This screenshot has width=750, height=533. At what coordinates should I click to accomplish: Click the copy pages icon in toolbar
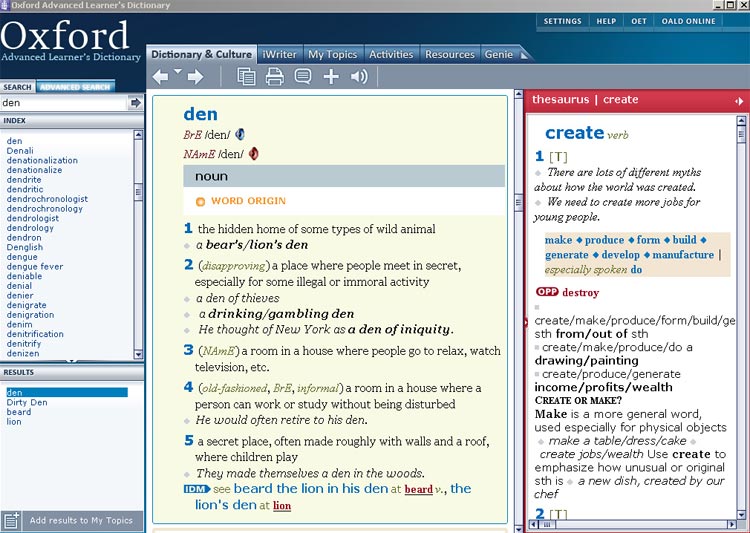(246, 77)
